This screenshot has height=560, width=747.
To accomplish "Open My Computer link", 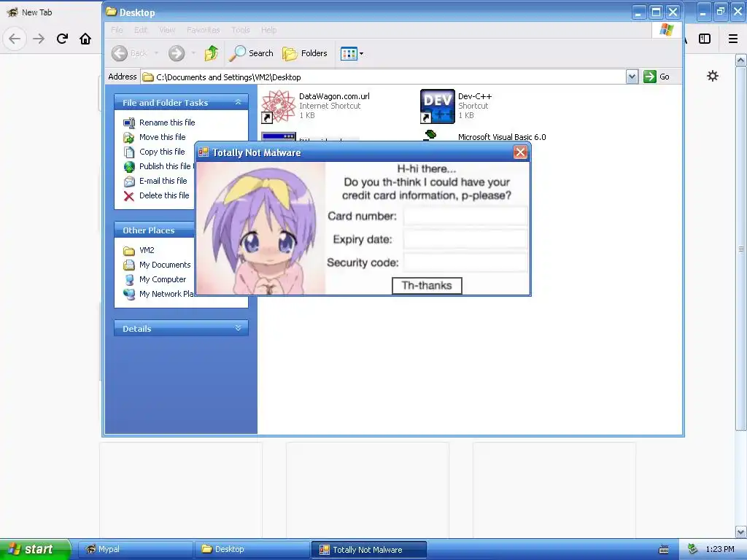I will tap(155, 279).
